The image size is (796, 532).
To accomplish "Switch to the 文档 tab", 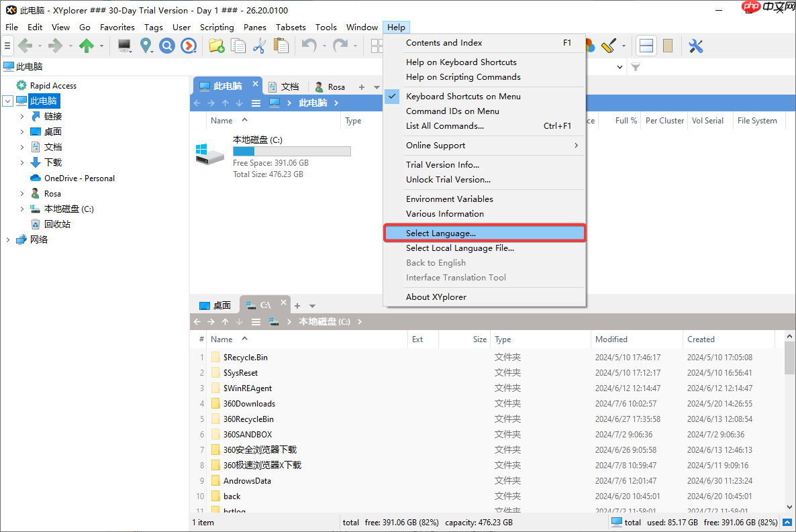I will [285, 87].
